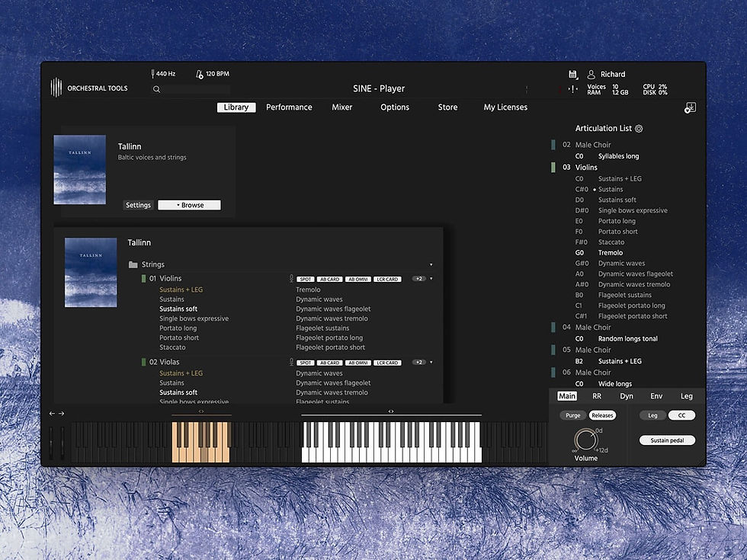The image size is (747, 560).
Task: Select the Leg tab in articulation panel
Action: pos(687,396)
